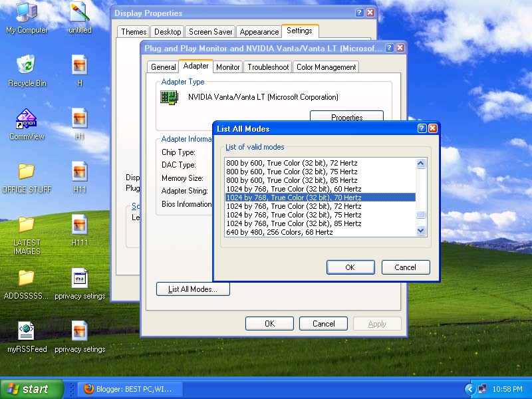Click the network connection tray icon

point(481,389)
